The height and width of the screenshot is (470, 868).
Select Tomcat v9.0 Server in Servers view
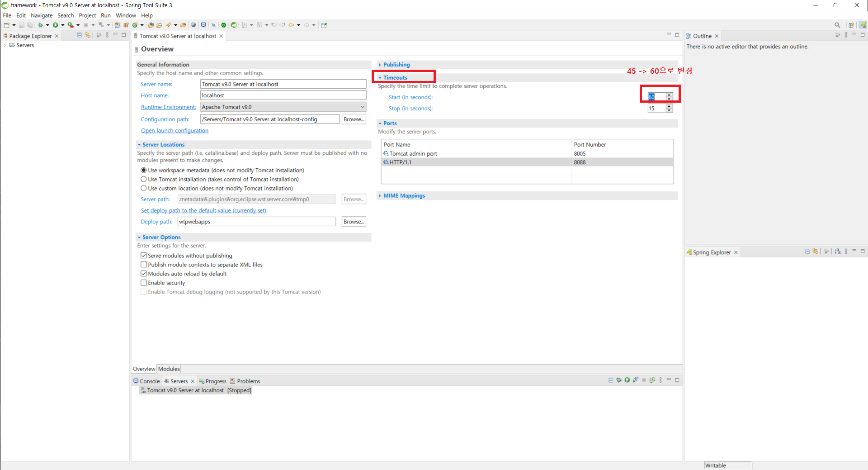(196, 390)
